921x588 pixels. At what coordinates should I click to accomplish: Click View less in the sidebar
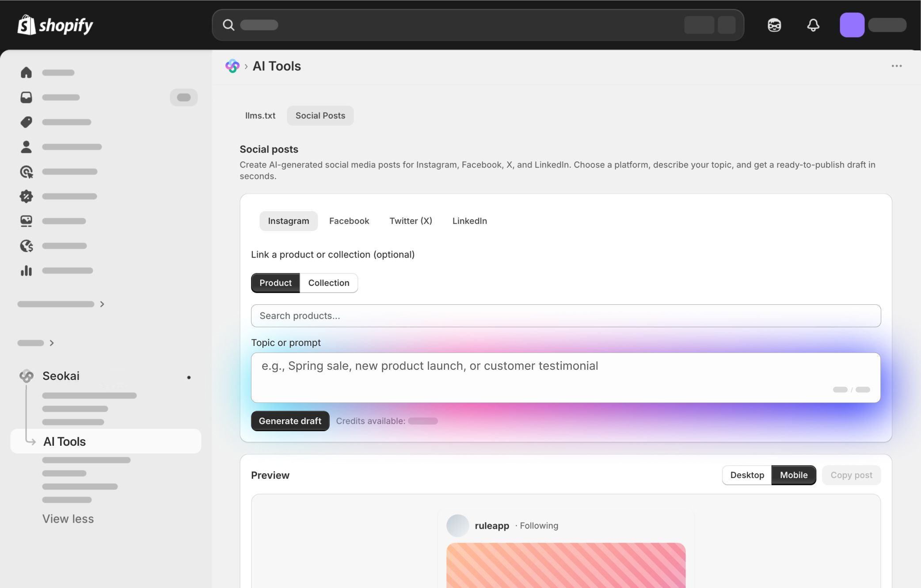click(x=68, y=519)
